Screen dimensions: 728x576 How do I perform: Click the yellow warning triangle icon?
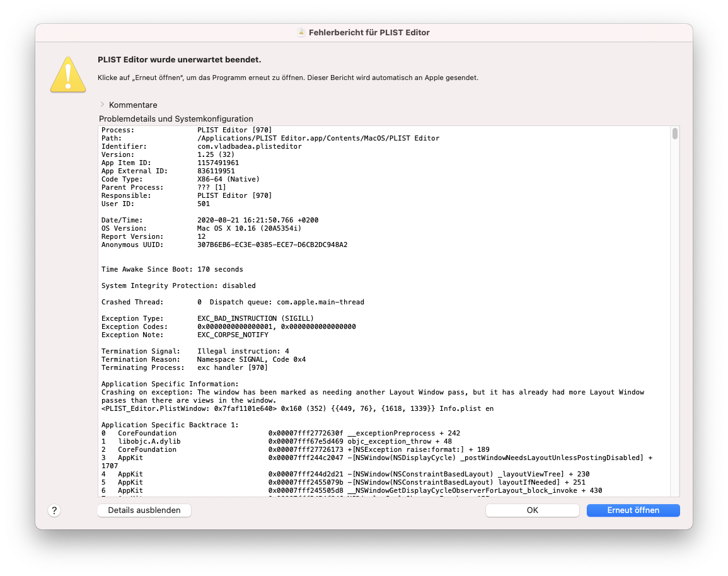tap(68, 75)
